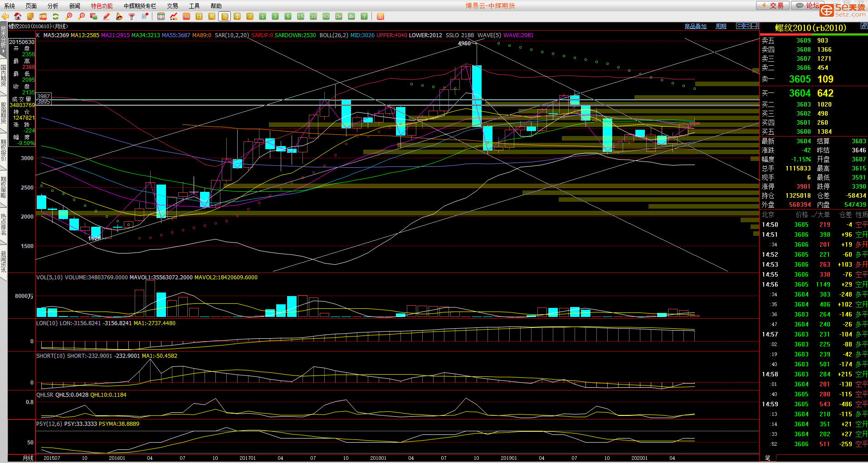This screenshot has height=463, width=868.
Task: Open the red 画 drawing tools icon
Action: point(380,16)
